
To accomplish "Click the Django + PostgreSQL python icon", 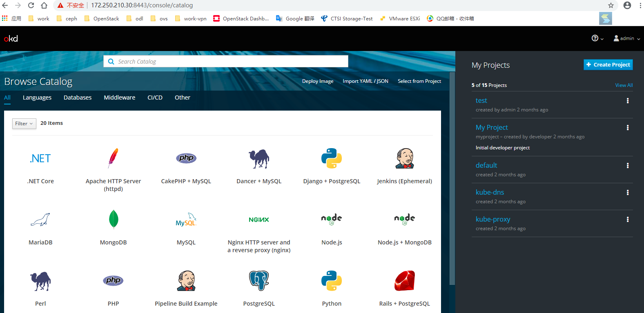I will [x=332, y=158].
